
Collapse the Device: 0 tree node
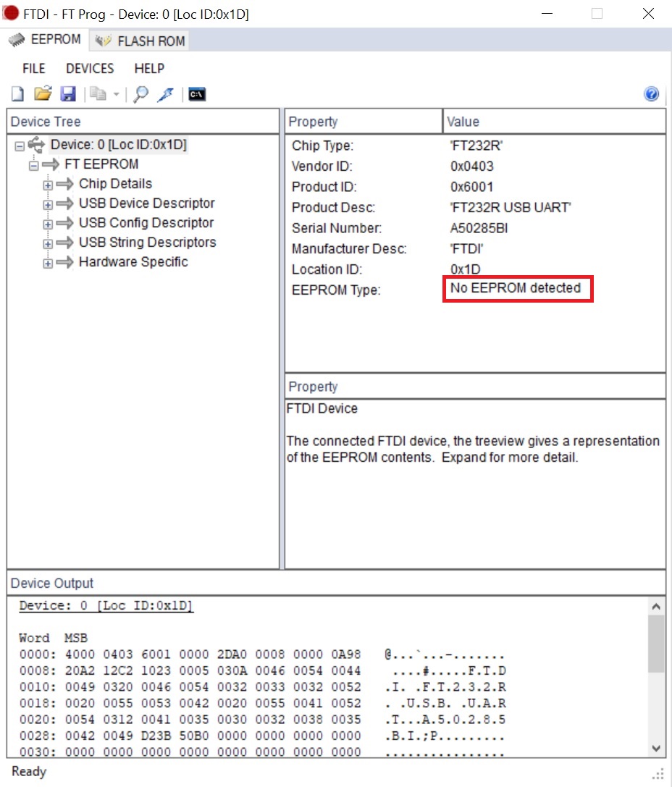tap(20, 146)
